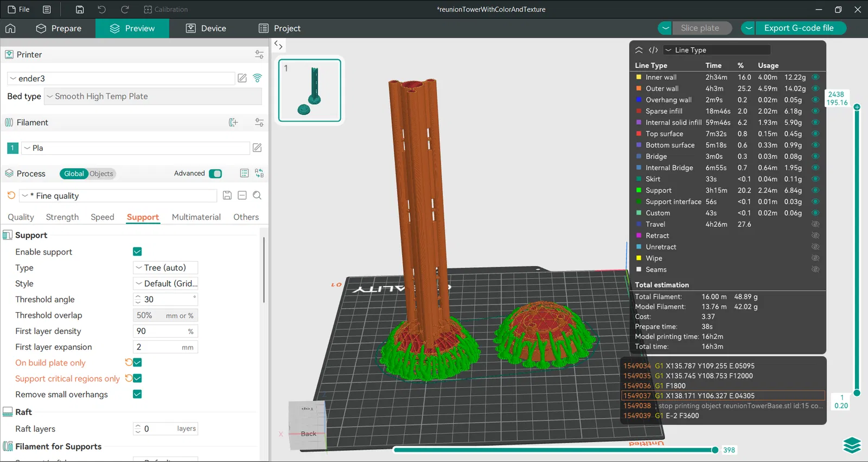
Task: Click the filament number 1 color box
Action: (12, 148)
